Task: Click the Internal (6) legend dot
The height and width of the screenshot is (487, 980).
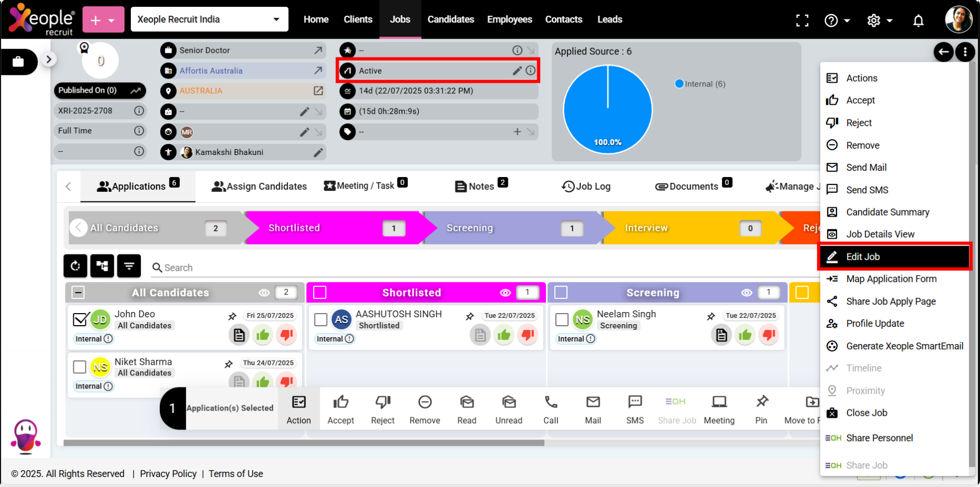Action: 679,84
